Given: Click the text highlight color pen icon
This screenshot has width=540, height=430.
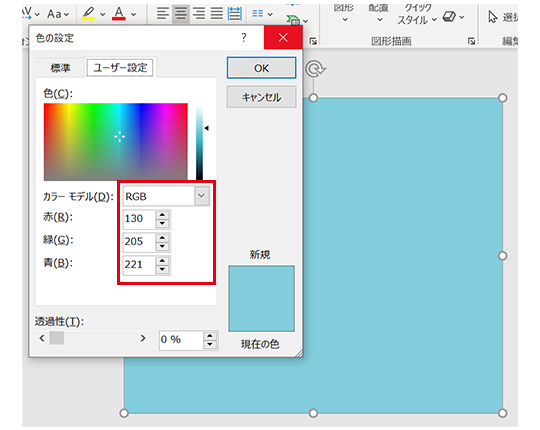Looking at the screenshot, I should tap(88, 14).
